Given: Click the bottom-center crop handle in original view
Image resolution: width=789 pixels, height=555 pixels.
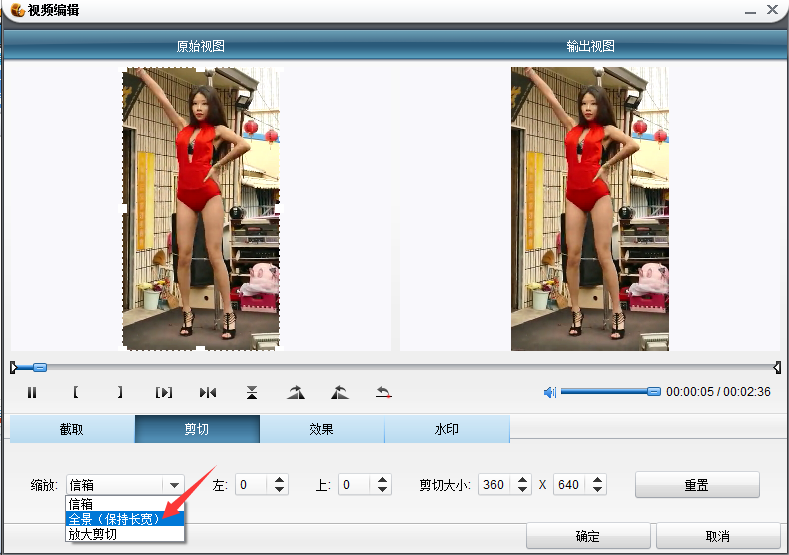Looking at the screenshot, I should [x=201, y=349].
